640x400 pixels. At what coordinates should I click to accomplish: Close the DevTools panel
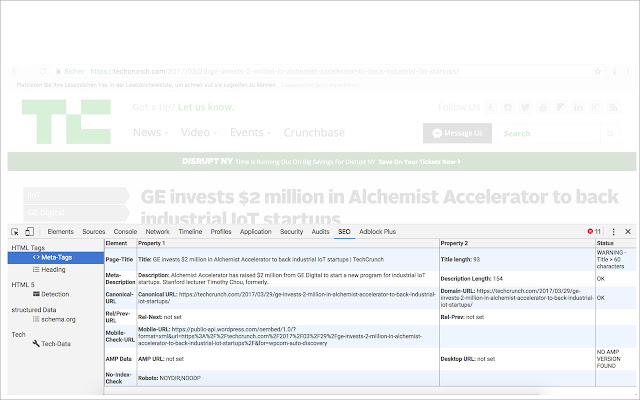(628, 231)
